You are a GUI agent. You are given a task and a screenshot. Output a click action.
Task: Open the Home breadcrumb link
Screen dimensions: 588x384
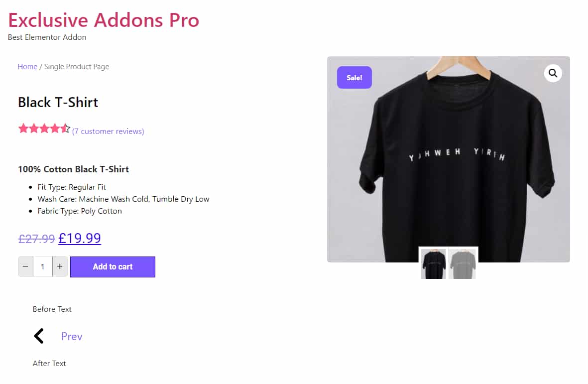coord(27,67)
